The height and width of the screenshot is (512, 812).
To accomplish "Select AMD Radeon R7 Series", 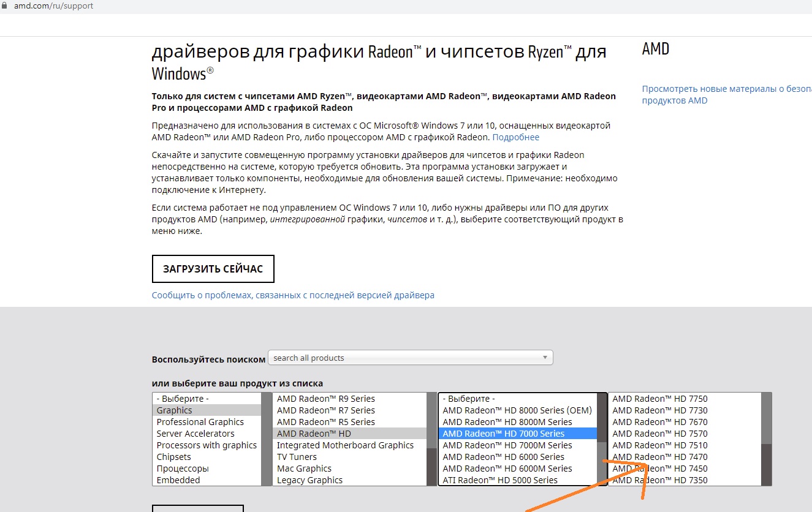I will (x=349, y=410).
